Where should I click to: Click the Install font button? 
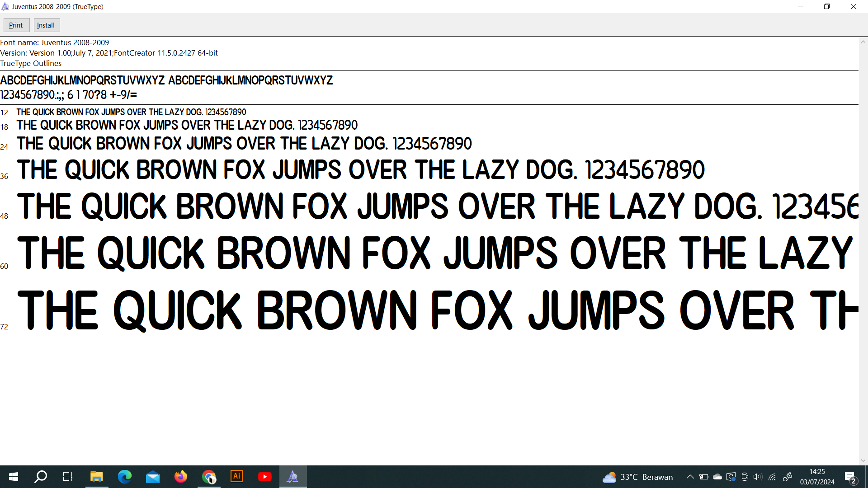(47, 25)
